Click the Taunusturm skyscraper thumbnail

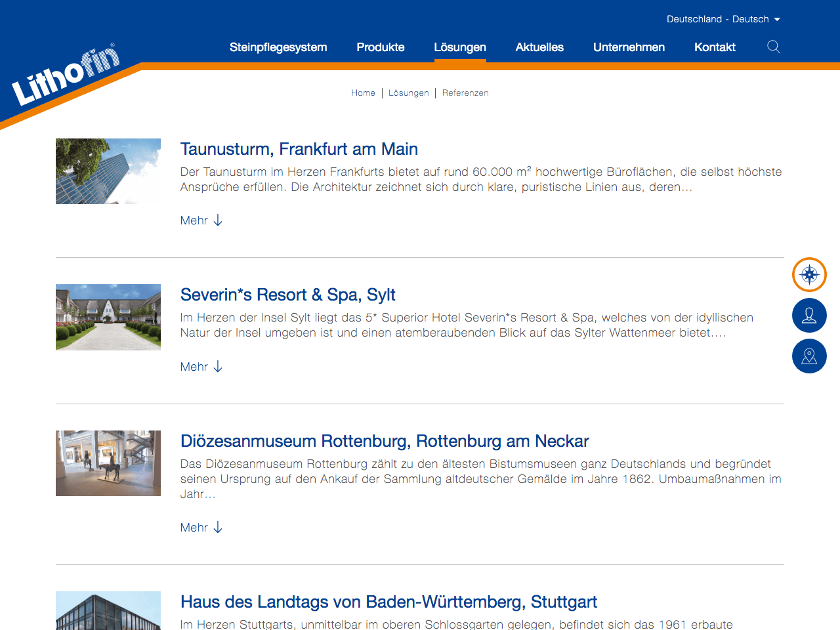pyautogui.click(x=108, y=171)
